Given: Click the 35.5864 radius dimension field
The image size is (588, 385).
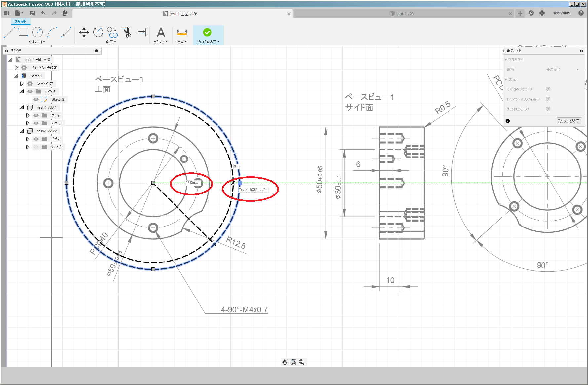Looking at the screenshot, I should click(192, 183).
